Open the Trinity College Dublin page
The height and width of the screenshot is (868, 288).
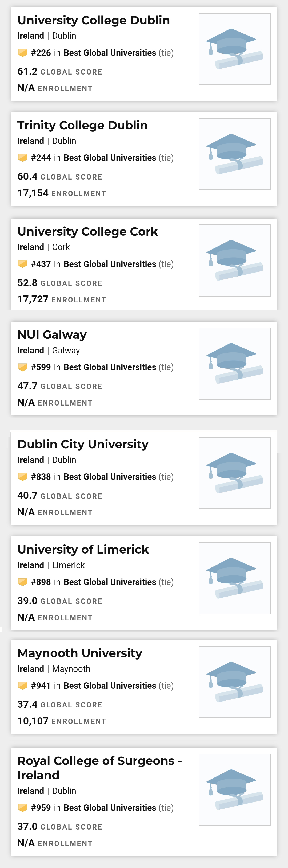[82, 125]
